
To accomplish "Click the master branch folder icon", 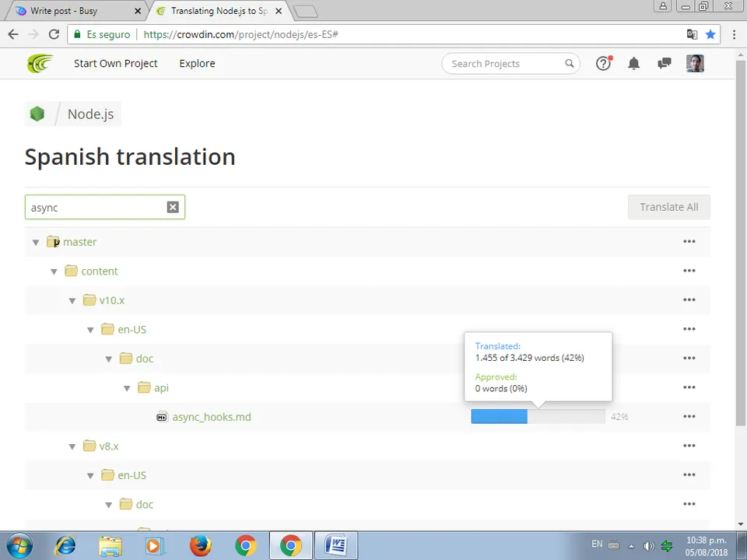I will click(x=53, y=242).
